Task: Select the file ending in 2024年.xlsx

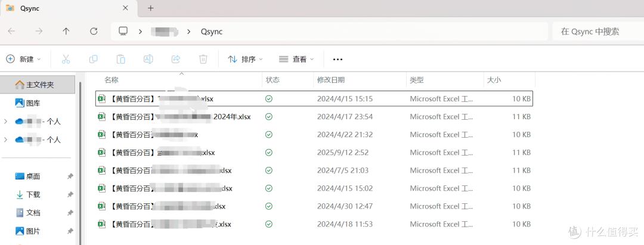Action: [314, 117]
